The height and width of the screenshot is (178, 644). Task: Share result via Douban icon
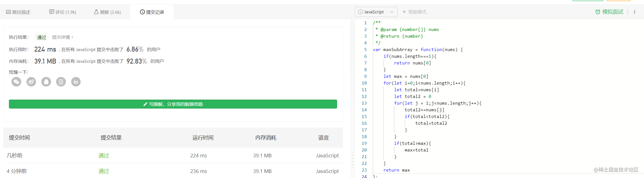tap(61, 82)
